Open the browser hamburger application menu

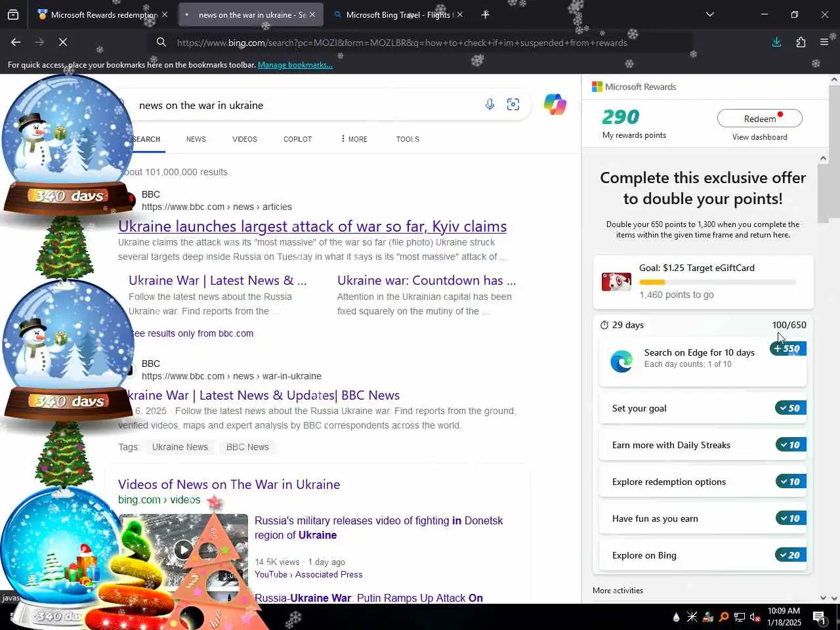click(824, 42)
